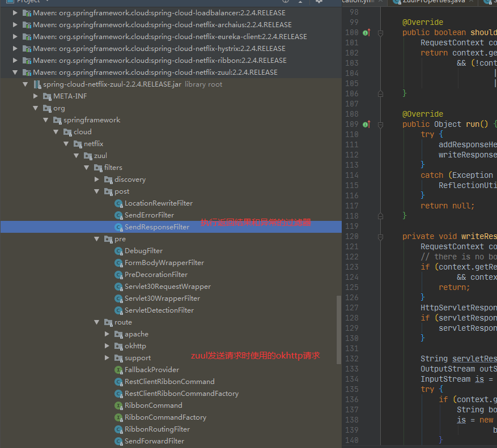The width and height of the screenshot is (497, 448).
Task: Switch to ZuulProperties.java editor tab
Action: [434, 1]
